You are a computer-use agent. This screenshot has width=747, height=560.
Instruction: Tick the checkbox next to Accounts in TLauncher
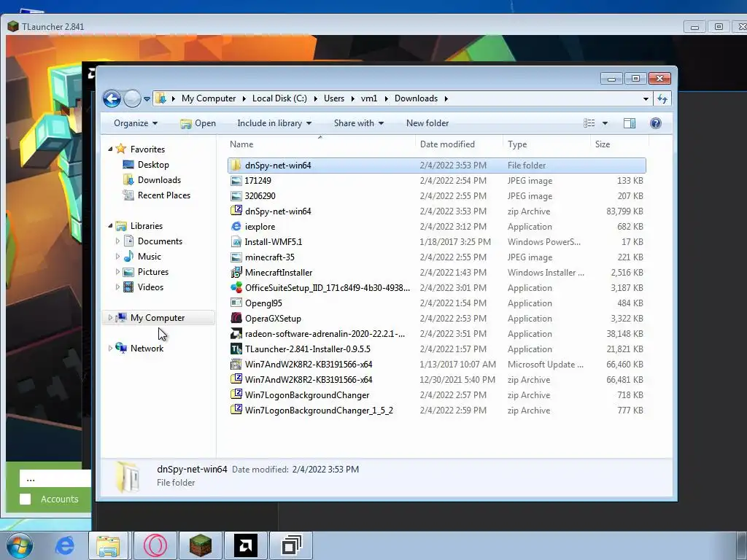[26, 499]
